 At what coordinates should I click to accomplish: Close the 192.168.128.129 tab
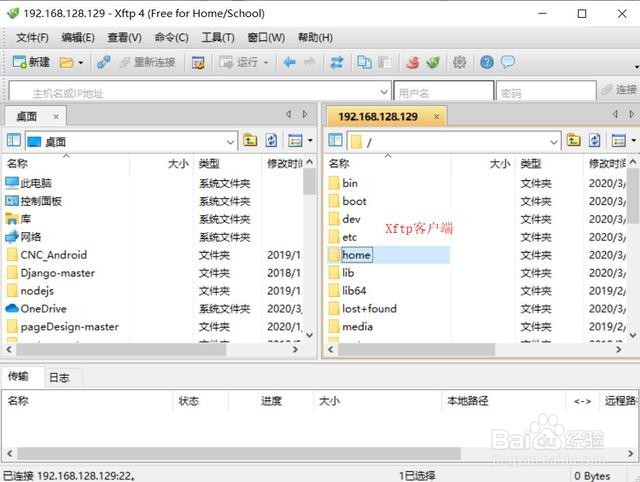pos(436,117)
